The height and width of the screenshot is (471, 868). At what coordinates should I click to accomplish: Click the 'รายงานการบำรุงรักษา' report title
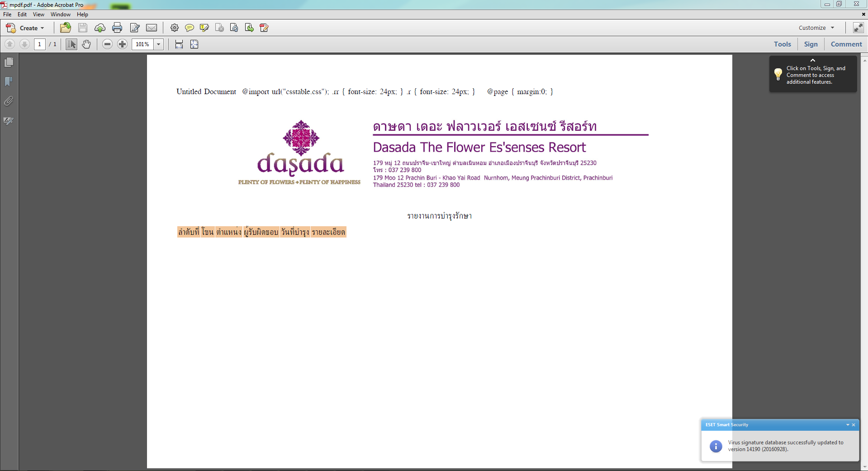(x=440, y=216)
